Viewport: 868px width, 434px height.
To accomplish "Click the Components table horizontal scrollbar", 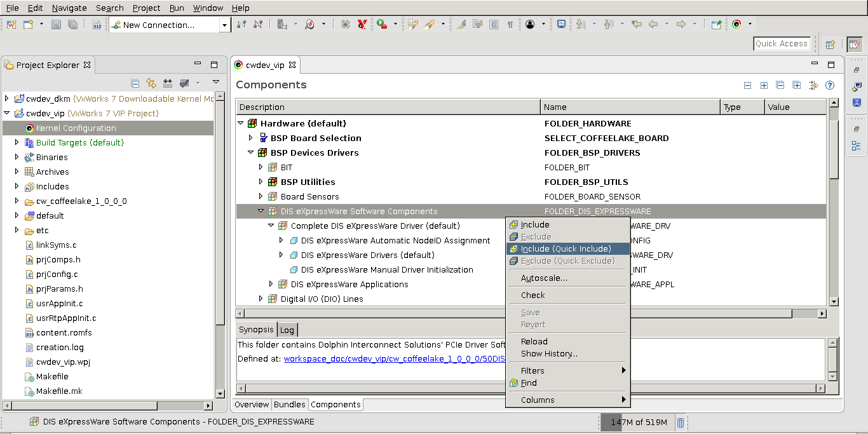I will coord(531,313).
